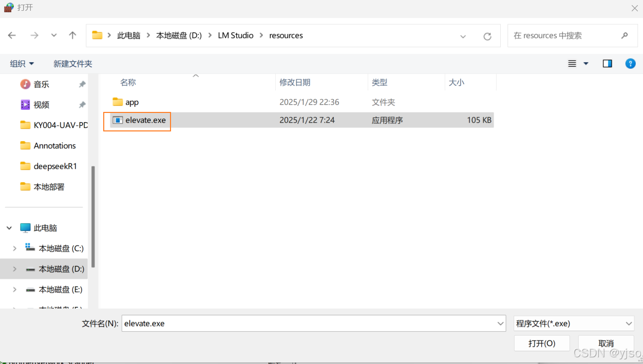
Task: Change the view layout icon
Action: (572, 64)
